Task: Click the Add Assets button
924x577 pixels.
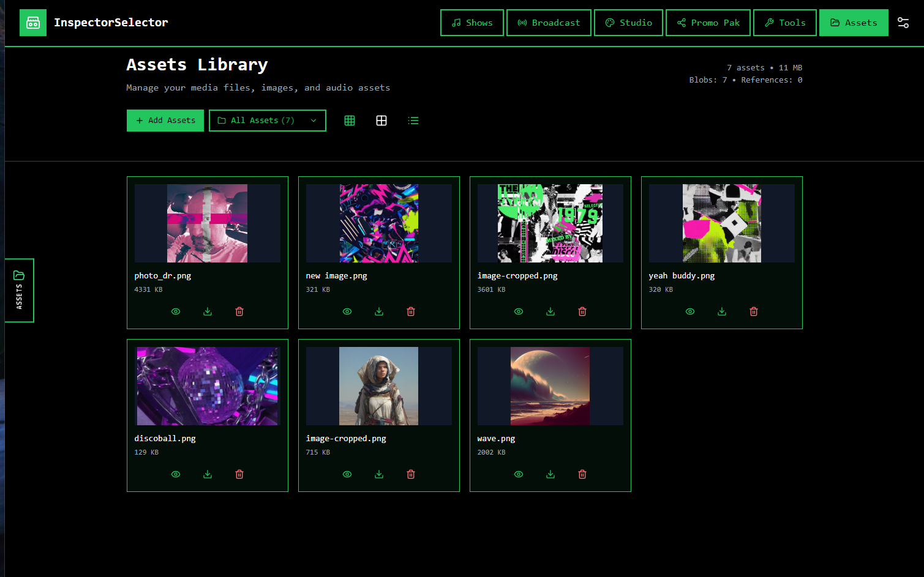Action: point(165,121)
